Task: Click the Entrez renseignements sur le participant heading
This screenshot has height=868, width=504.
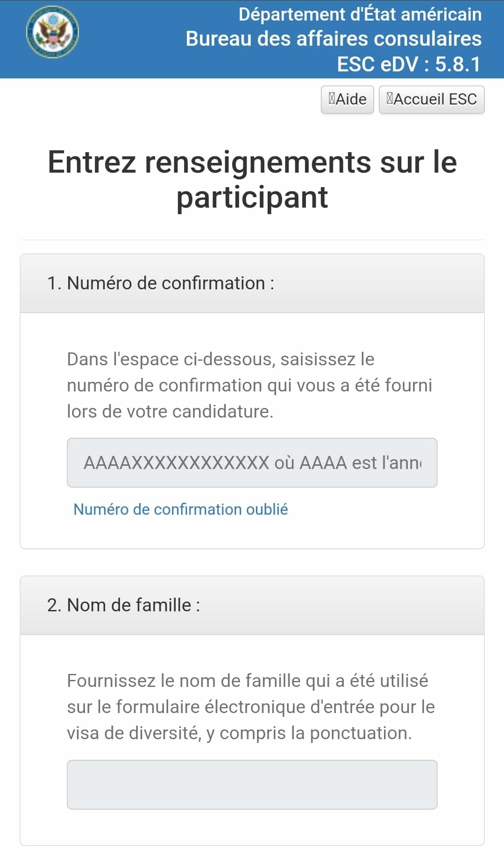Action: pyautogui.click(x=252, y=179)
